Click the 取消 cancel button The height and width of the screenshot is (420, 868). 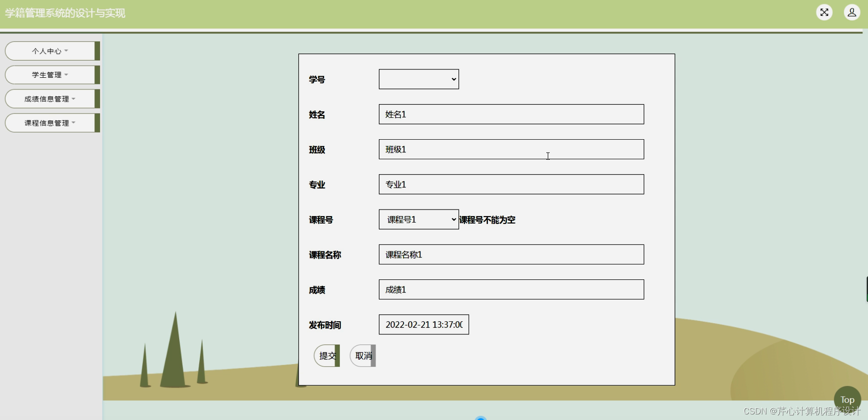(362, 355)
